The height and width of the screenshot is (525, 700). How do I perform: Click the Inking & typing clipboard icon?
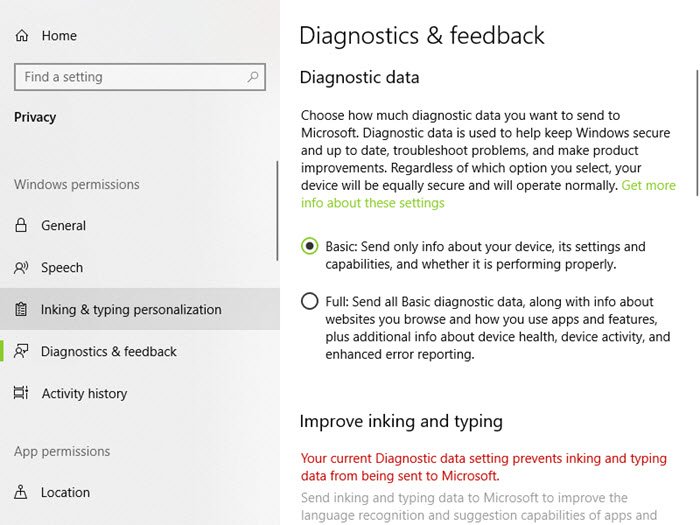pyautogui.click(x=21, y=310)
